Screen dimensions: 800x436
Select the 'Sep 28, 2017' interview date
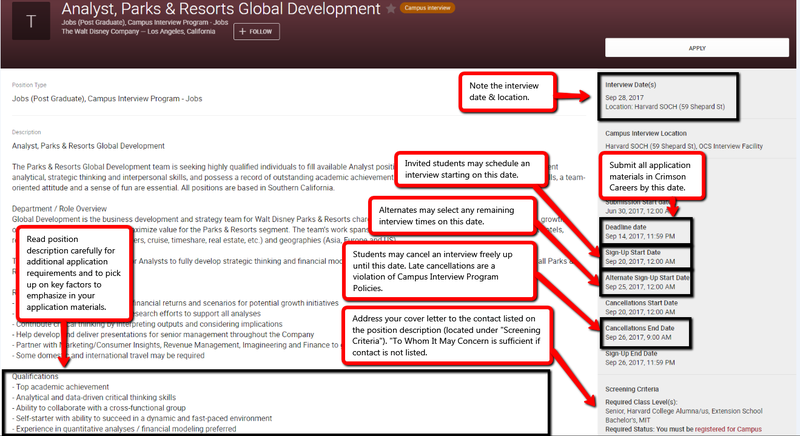click(624, 97)
